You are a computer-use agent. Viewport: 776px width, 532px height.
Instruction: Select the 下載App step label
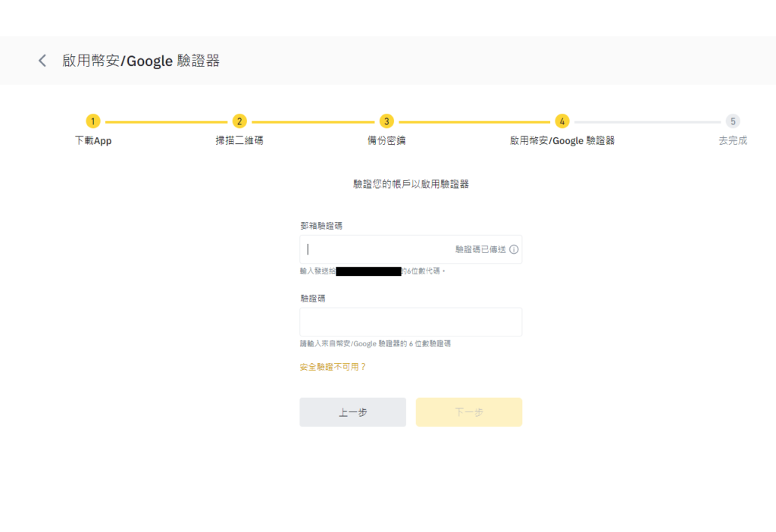click(92, 140)
